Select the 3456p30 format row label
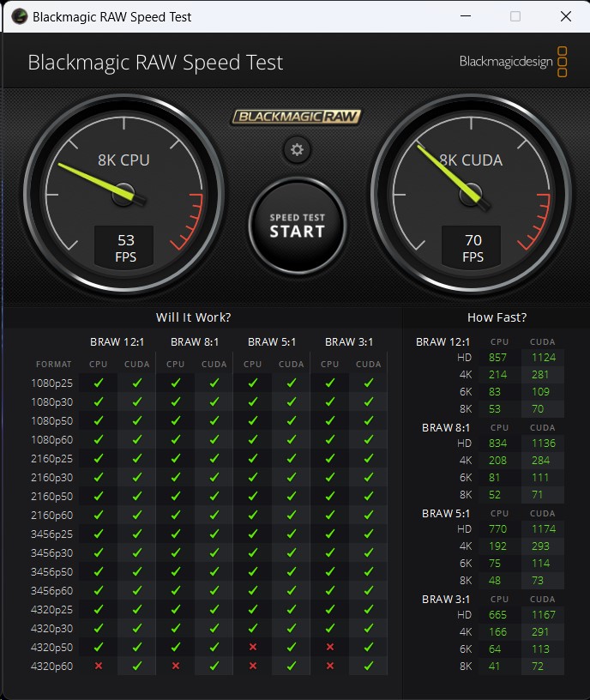Image resolution: width=590 pixels, height=700 pixels. (51, 552)
